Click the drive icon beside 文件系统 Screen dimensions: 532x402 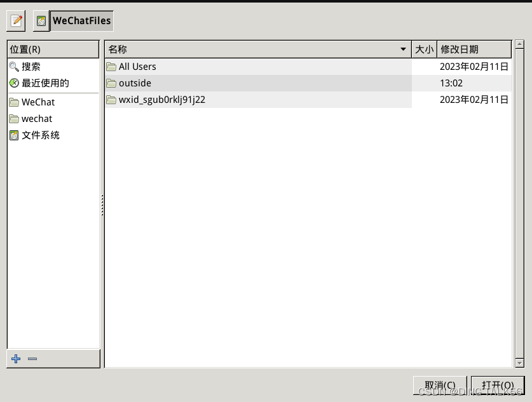14,135
